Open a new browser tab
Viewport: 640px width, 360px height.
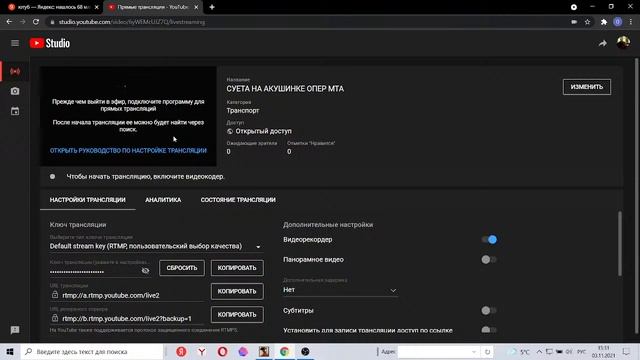(212, 7)
